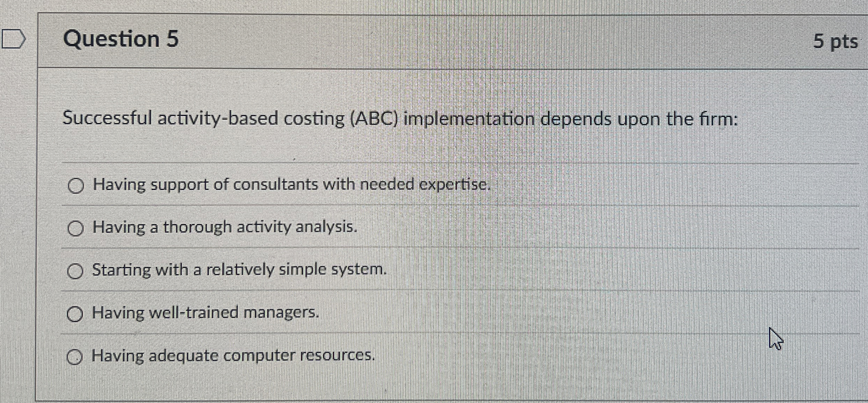Choose 'Starting with a relatively simple system' option
The image size is (868, 403).
point(75,271)
